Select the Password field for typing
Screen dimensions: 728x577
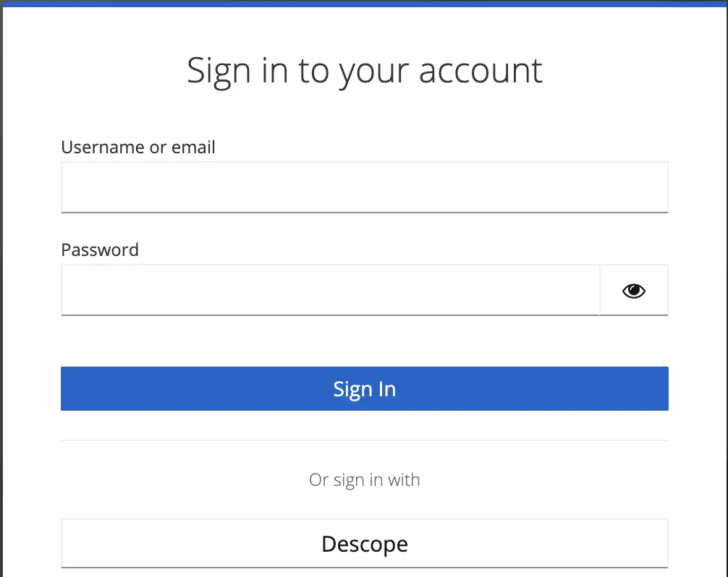coord(330,289)
